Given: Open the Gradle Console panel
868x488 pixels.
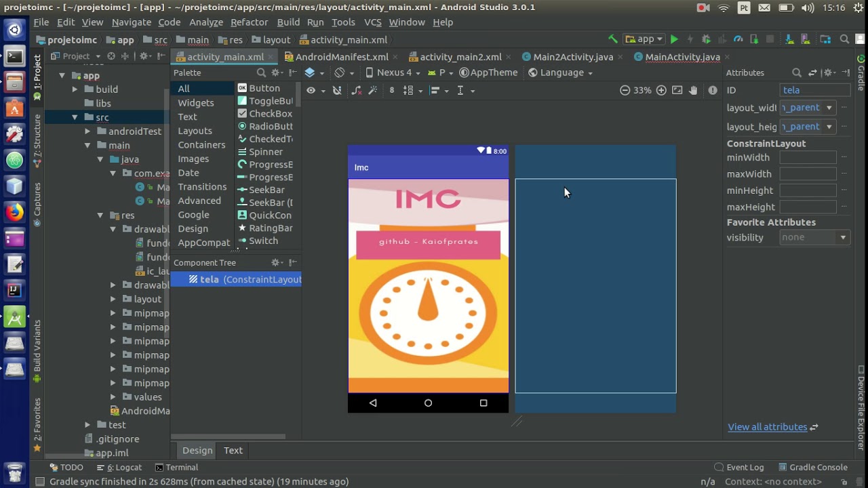Looking at the screenshot, I should pos(812,467).
